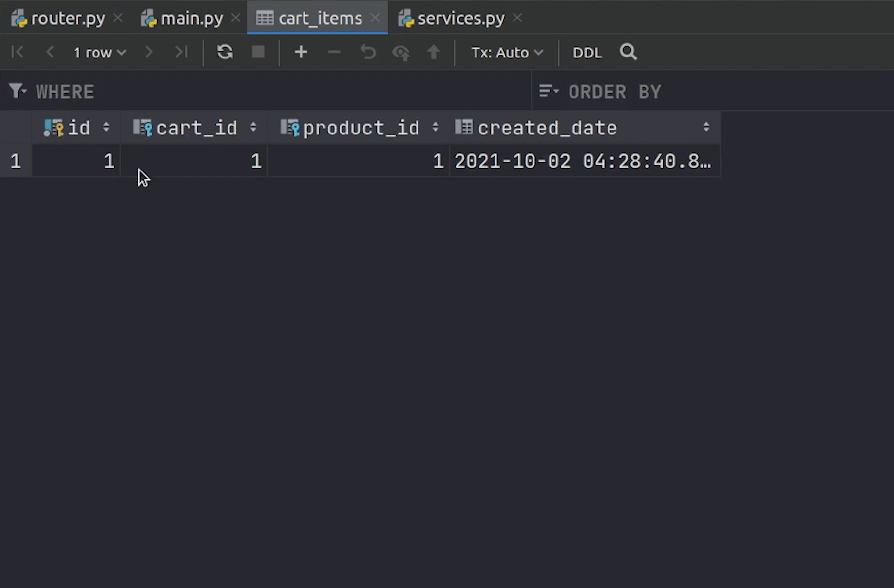The height and width of the screenshot is (588, 894).
Task: Click the Stop square icon
Action: tap(258, 52)
